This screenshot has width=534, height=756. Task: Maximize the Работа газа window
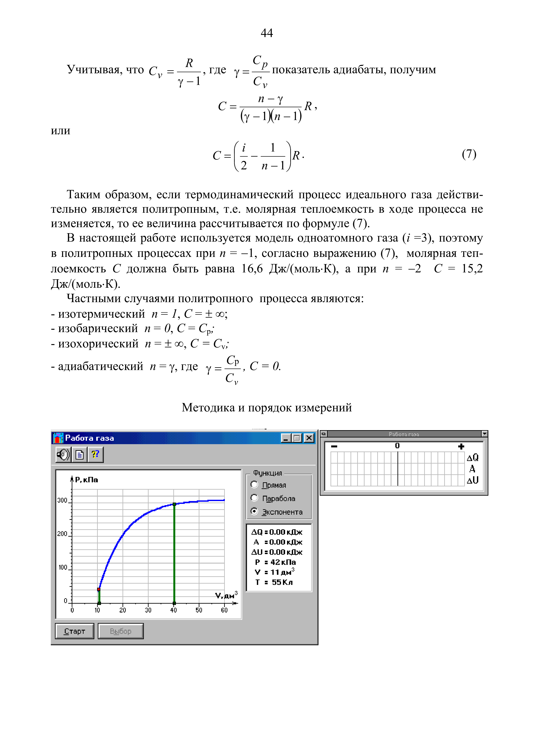[x=297, y=438]
